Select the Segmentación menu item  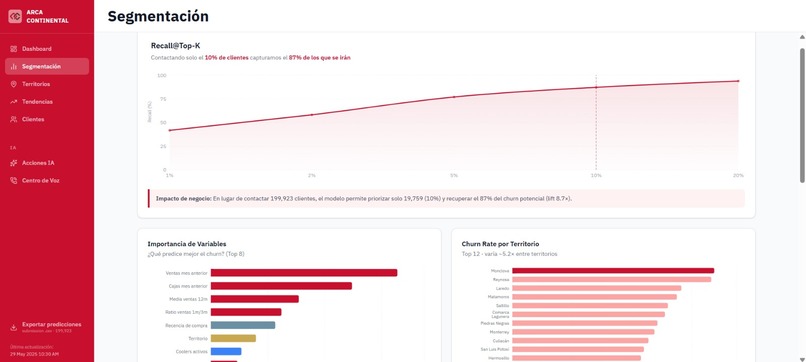(47, 66)
